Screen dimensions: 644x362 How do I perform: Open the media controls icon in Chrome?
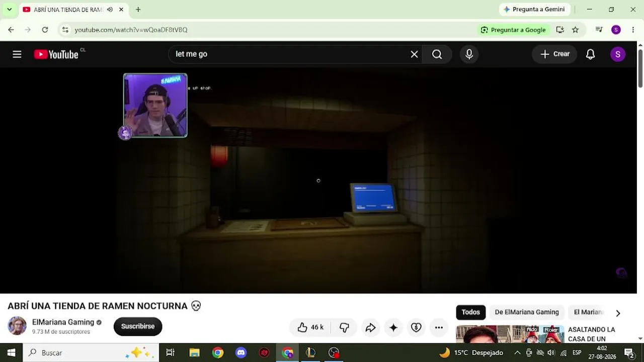pos(599,30)
